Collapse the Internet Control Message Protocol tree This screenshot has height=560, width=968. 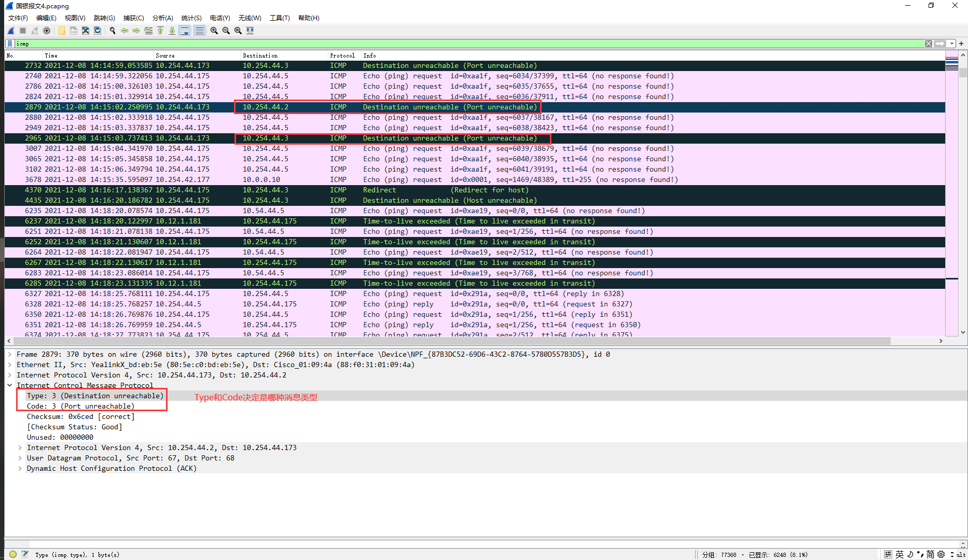click(x=9, y=385)
